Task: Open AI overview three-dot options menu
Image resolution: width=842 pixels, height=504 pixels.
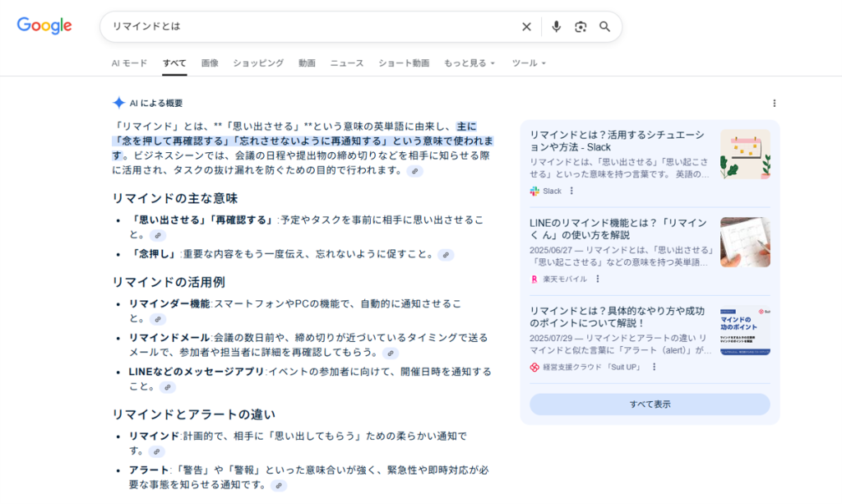Action: pyautogui.click(x=774, y=104)
